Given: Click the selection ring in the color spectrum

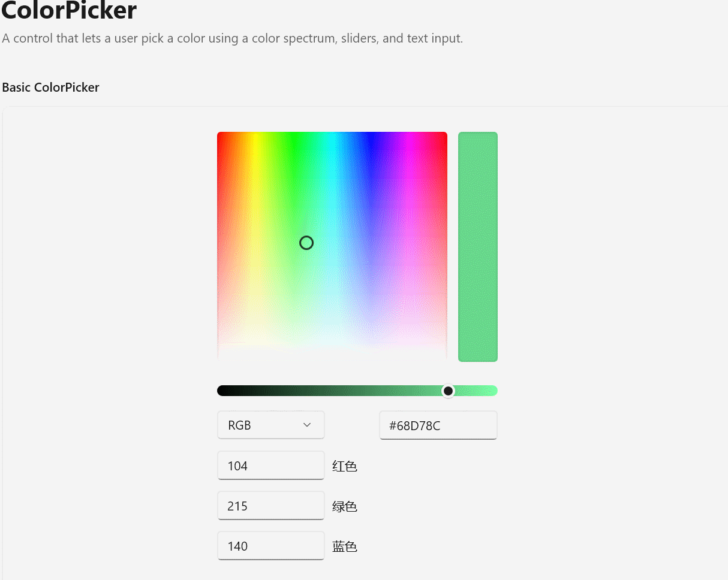Looking at the screenshot, I should click(x=306, y=243).
